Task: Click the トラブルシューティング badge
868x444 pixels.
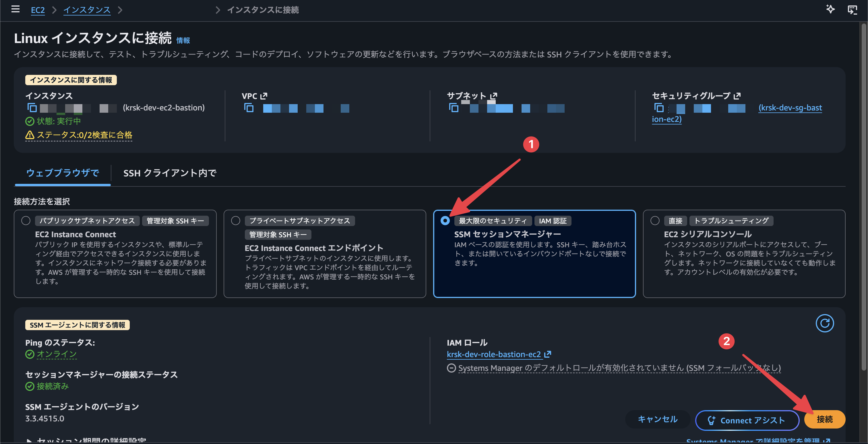Action: coord(731,221)
